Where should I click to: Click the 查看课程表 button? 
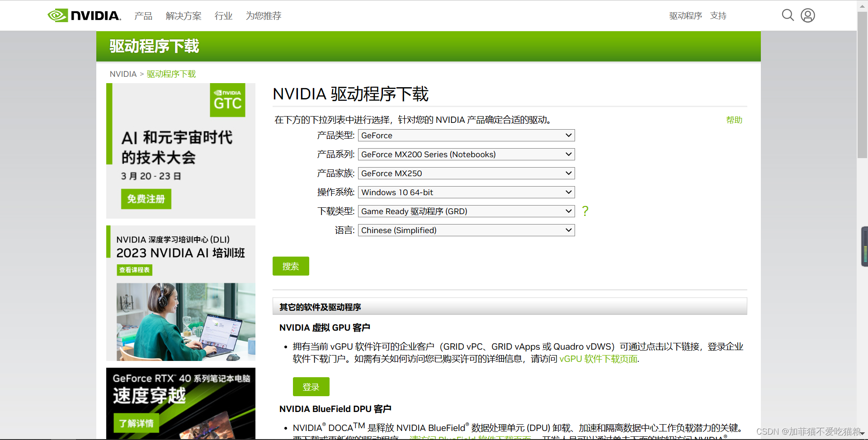(135, 270)
